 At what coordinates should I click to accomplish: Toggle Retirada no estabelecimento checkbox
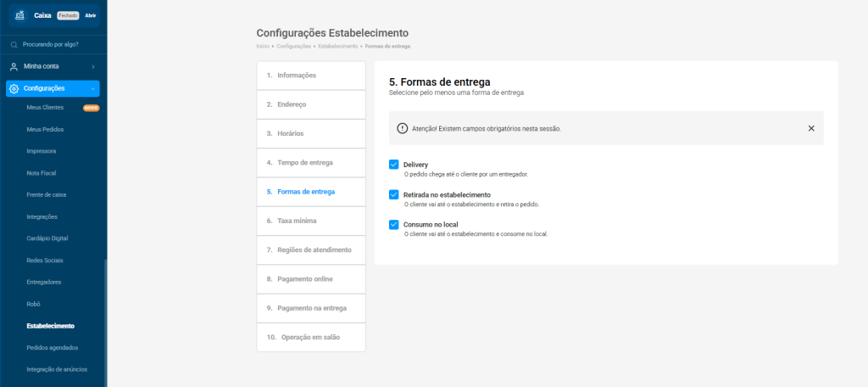pyautogui.click(x=394, y=194)
